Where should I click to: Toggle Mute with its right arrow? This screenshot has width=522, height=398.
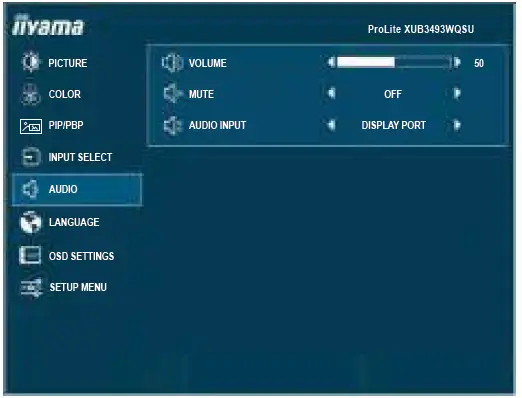tap(457, 93)
